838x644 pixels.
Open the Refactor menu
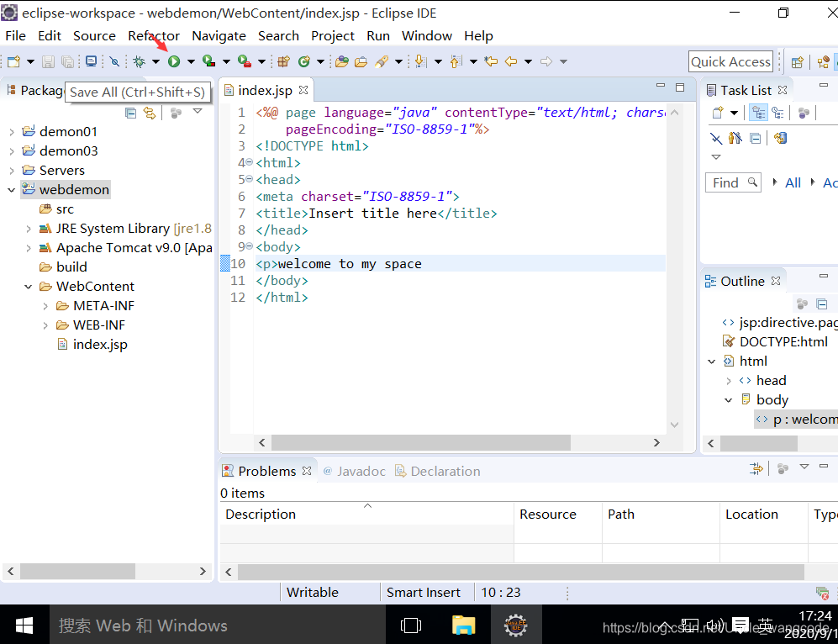(153, 36)
